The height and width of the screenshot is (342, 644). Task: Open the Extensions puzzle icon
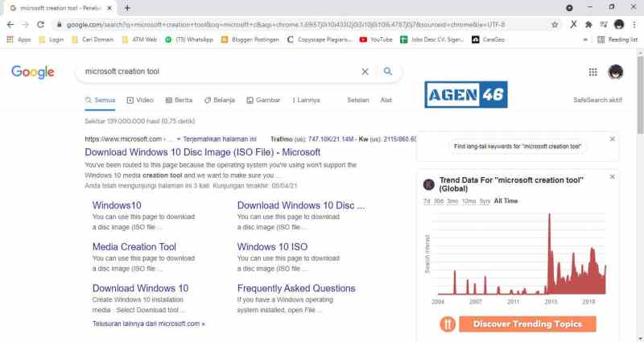(x=588, y=25)
